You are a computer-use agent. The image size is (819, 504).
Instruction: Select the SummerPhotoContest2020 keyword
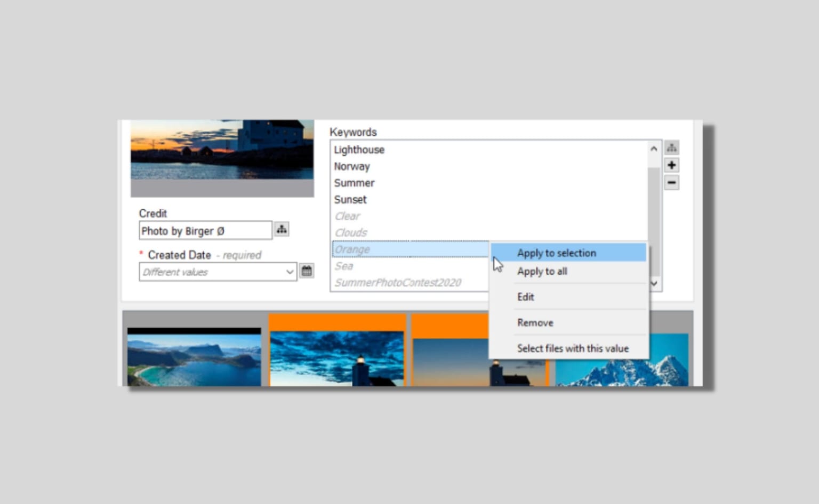(398, 282)
